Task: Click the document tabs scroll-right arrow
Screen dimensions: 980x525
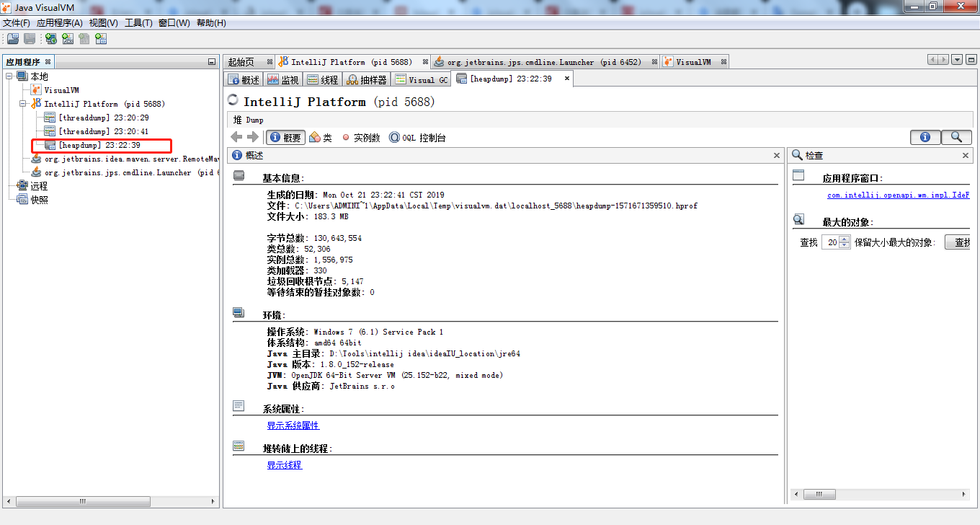Action: tap(943, 60)
